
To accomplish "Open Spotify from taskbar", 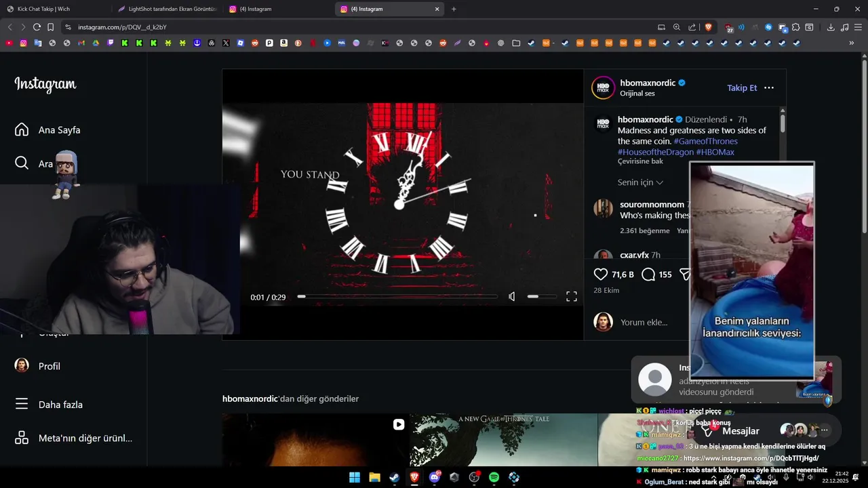I will tap(494, 477).
